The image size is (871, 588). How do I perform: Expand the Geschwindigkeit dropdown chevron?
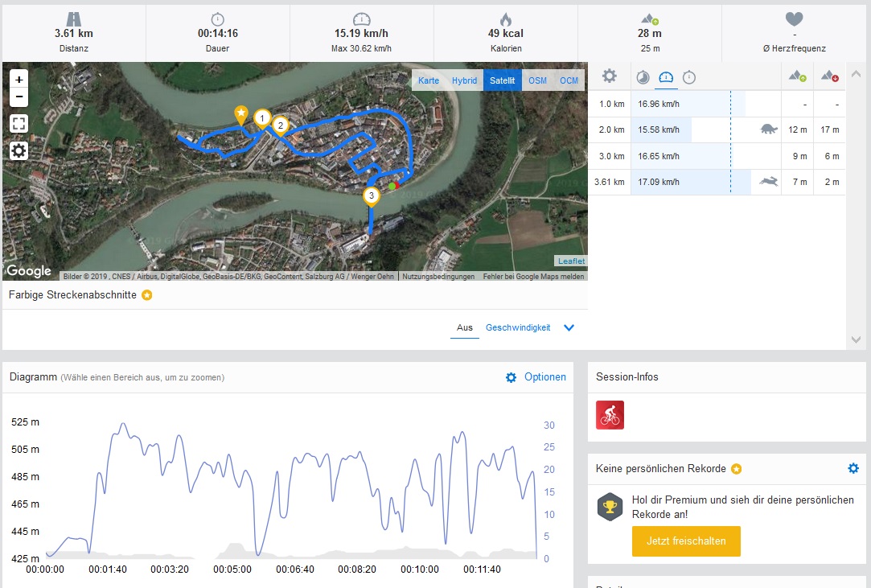[569, 328]
